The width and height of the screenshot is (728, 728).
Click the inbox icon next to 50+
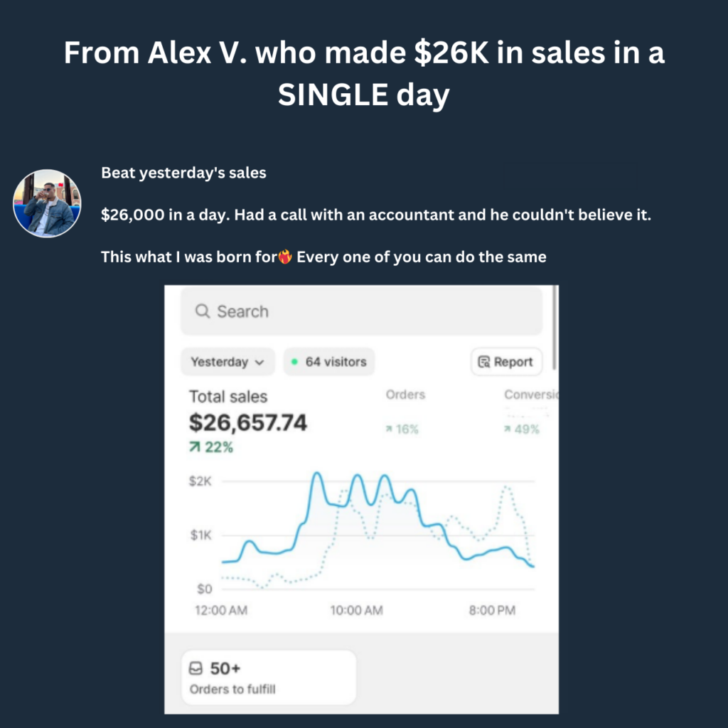click(196, 669)
